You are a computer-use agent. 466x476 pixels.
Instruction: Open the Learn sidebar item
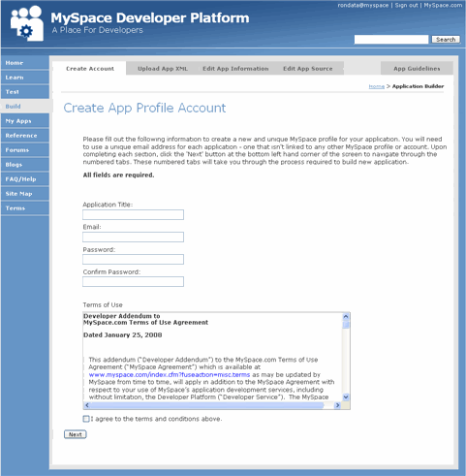tap(25, 78)
